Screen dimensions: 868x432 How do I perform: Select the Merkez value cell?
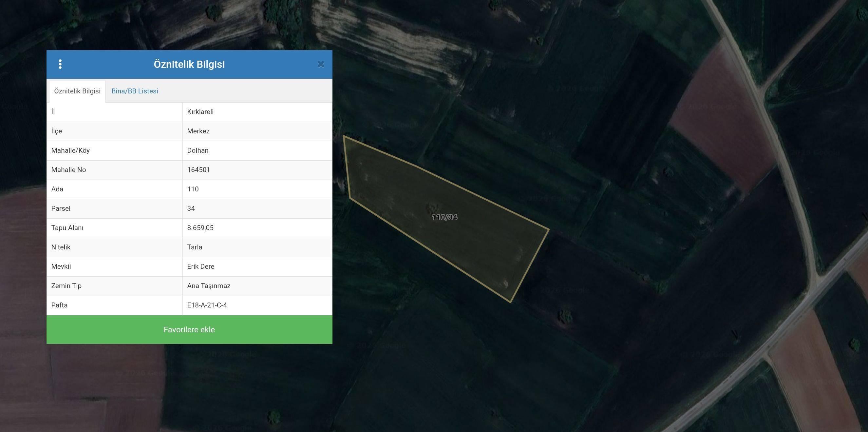point(257,131)
